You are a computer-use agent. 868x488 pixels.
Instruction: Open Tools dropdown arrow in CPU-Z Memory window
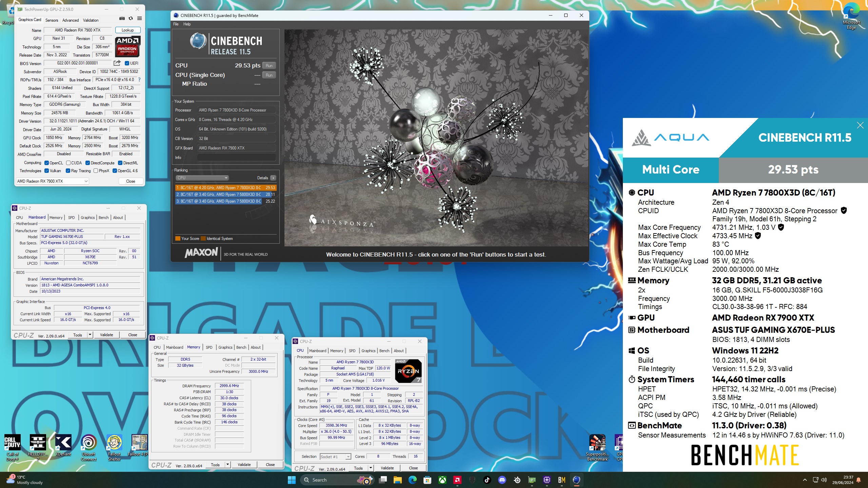(x=228, y=465)
